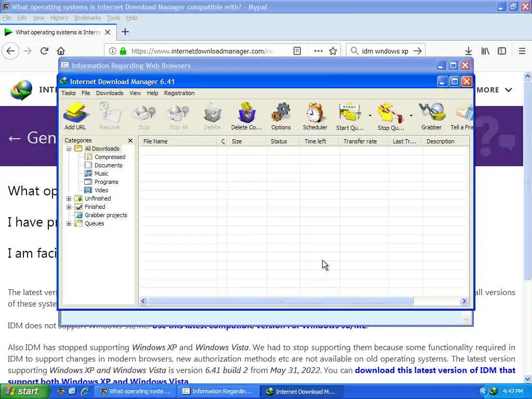
Task: Open the IDM View menu
Action: pyautogui.click(x=135, y=93)
